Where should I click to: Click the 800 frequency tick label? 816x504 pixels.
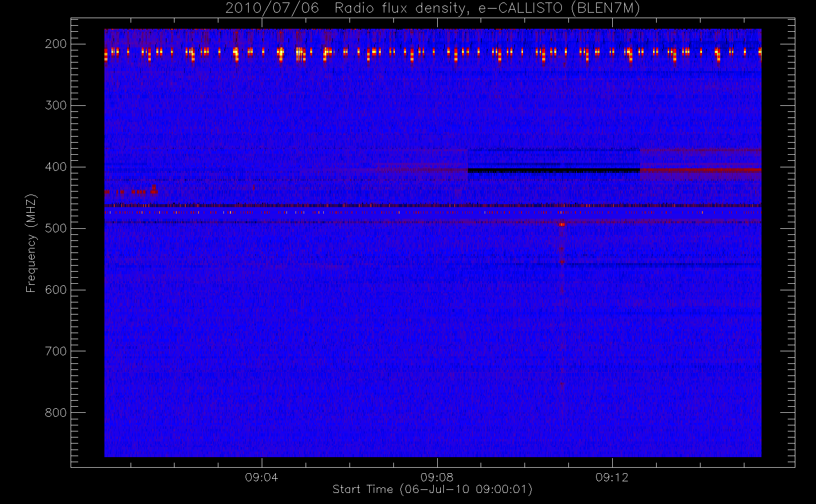[x=56, y=413]
